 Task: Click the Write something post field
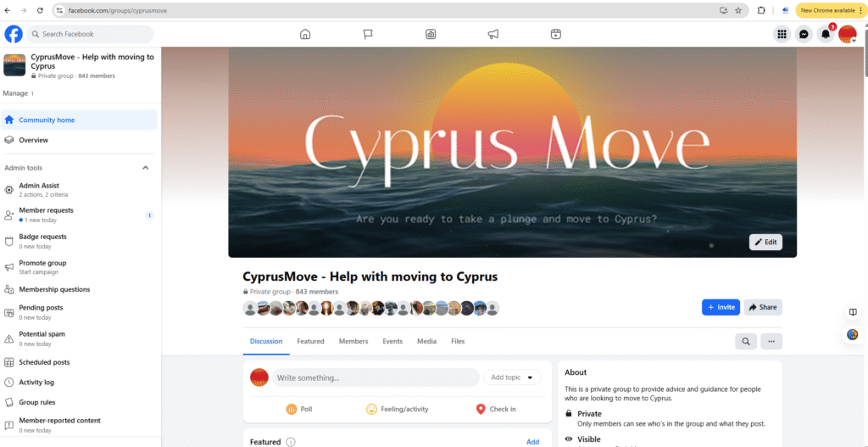click(376, 377)
